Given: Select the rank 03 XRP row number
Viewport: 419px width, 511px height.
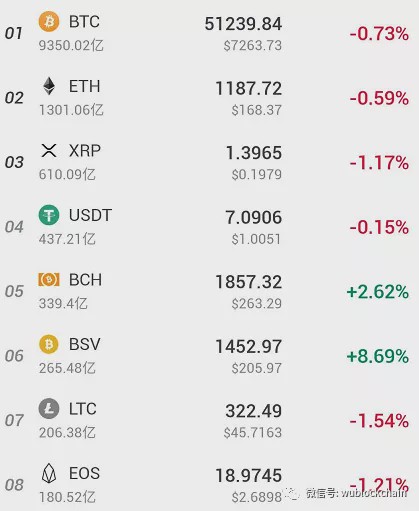Looking at the screenshot, I should tap(14, 162).
